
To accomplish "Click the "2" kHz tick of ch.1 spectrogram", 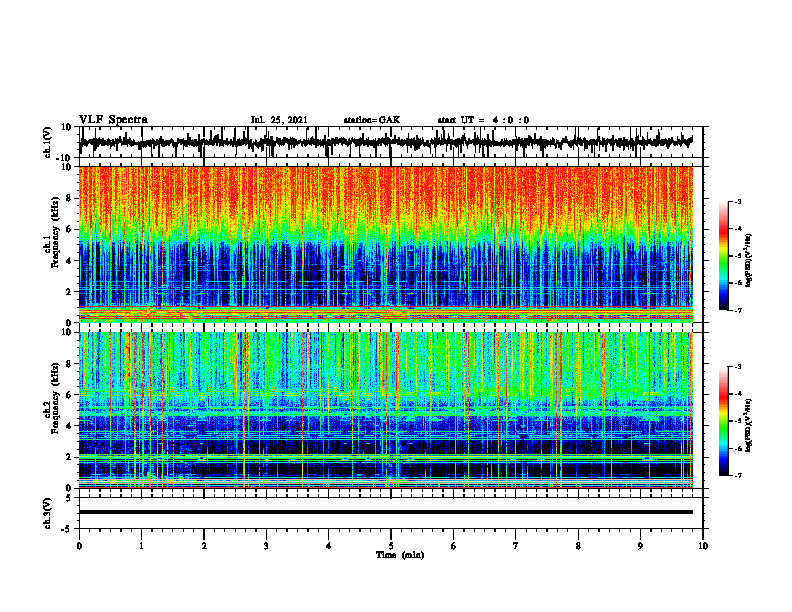I will [70, 291].
